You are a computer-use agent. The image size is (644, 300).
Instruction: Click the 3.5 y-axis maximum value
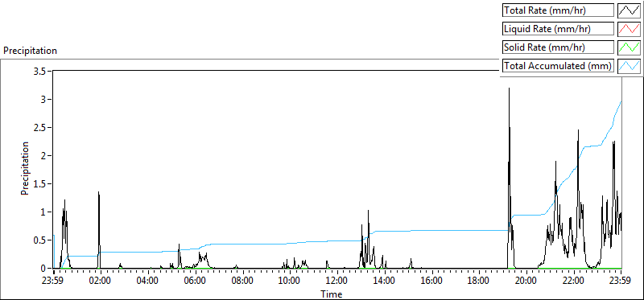pos(39,71)
